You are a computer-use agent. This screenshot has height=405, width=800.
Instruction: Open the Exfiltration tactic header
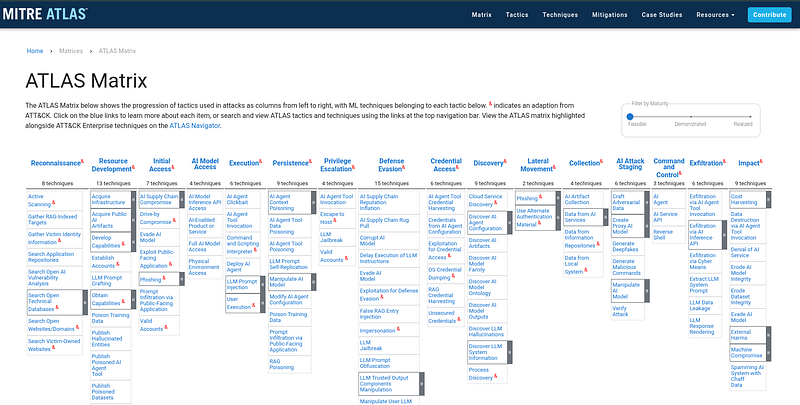tap(706, 163)
